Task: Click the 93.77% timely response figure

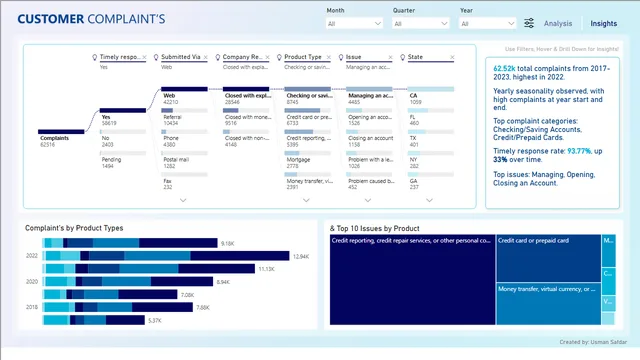Action: pyautogui.click(x=579, y=151)
